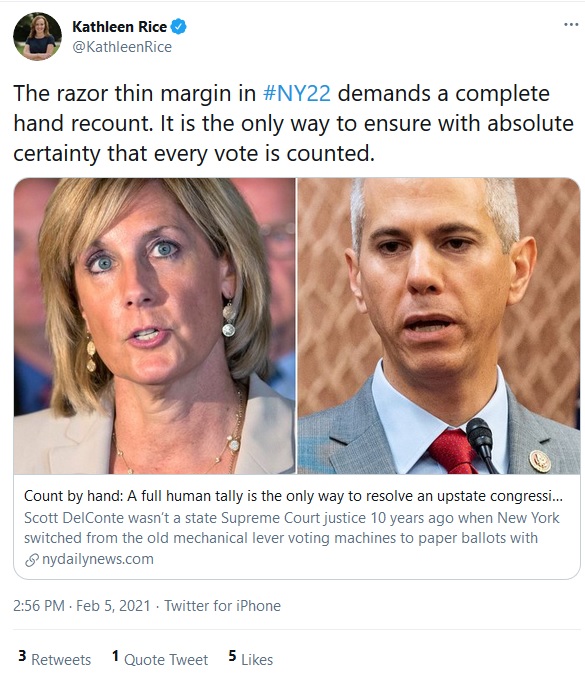Open the right photo of man at microphone
Image resolution: width=585 pixels, height=679 pixels.
(439, 326)
